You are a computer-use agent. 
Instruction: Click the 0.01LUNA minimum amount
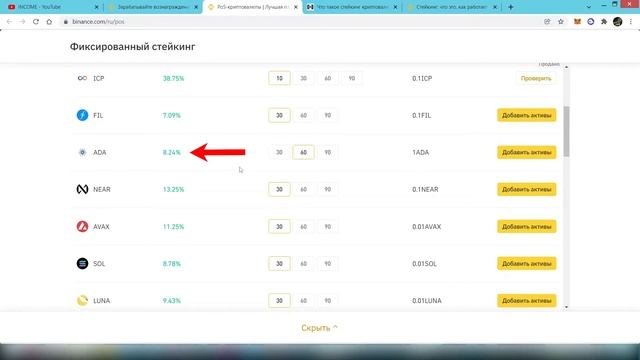click(427, 300)
